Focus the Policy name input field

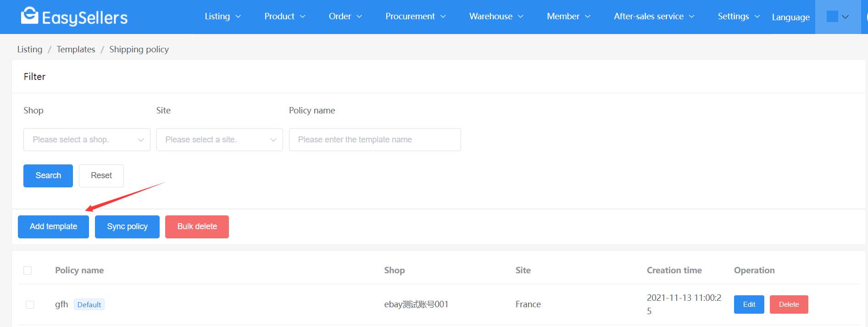coord(375,140)
